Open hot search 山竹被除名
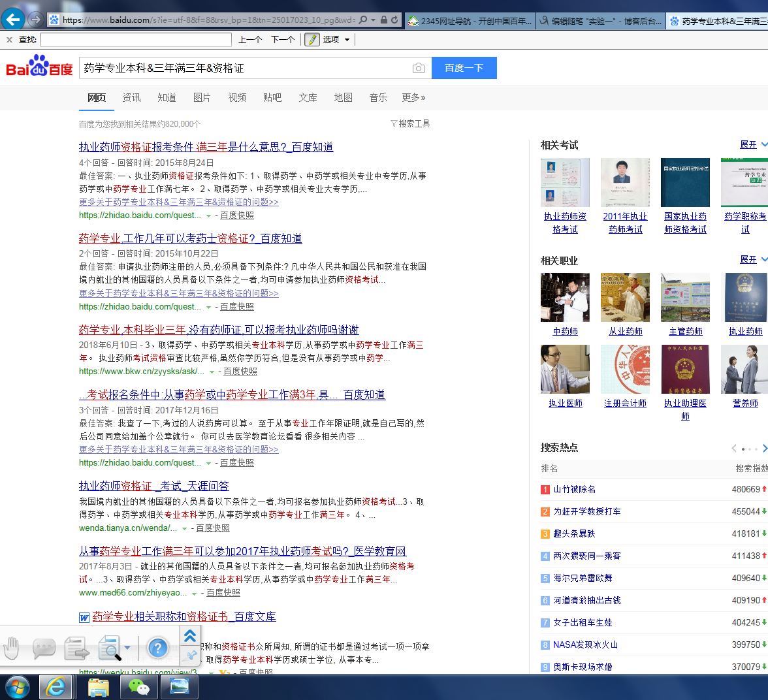This screenshot has width=768, height=700. (575, 489)
